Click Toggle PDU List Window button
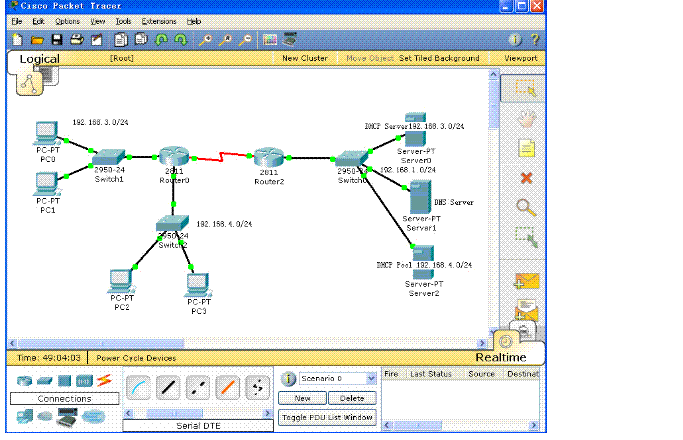The height and width of the screenshot is (440, 683). click(327, 417)
